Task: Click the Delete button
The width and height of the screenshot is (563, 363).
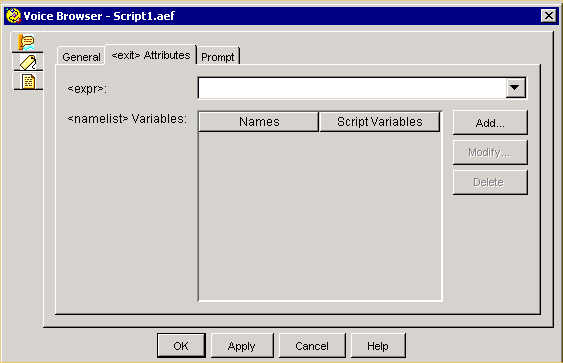Action: click(x=490, y=182)
